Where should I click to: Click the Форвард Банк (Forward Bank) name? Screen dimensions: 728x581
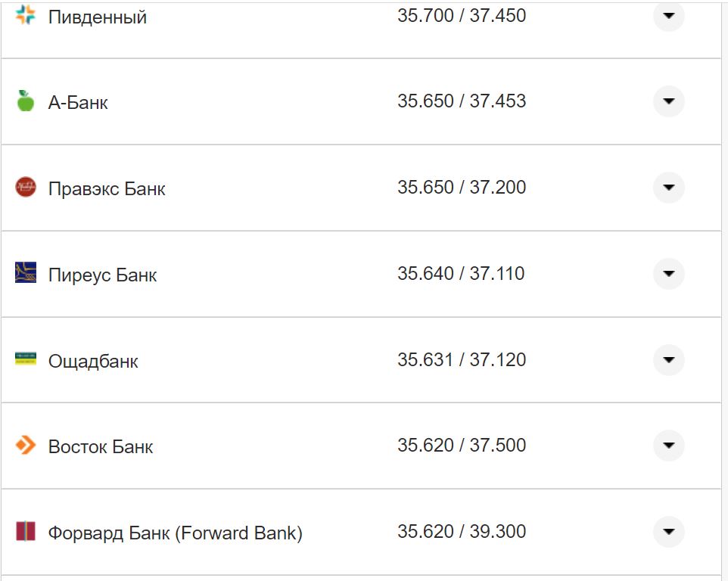click(175, 533)
